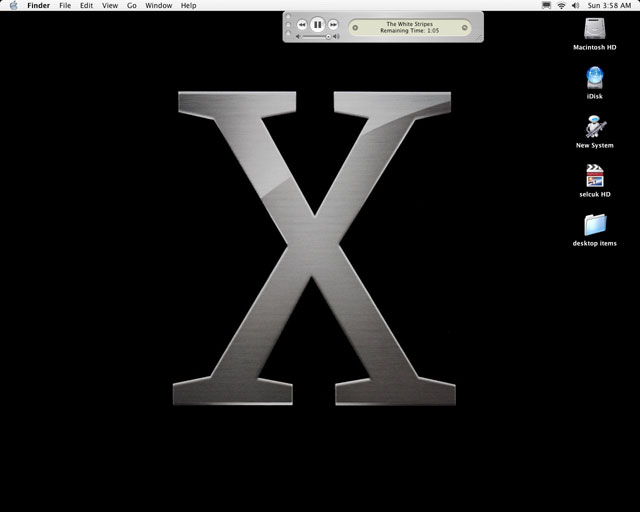Screen dimensions: 640x512
Task: Click the iDisk label text
Action: (595, 96)
